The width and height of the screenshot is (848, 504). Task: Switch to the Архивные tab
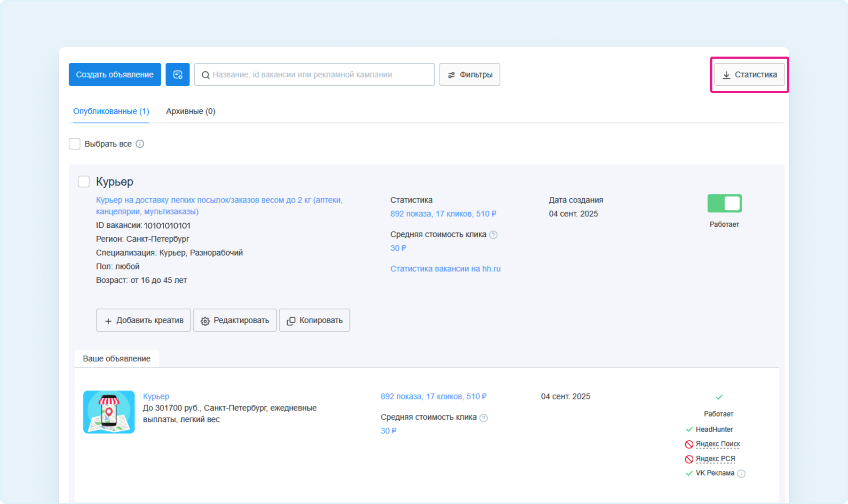point(191,112)
